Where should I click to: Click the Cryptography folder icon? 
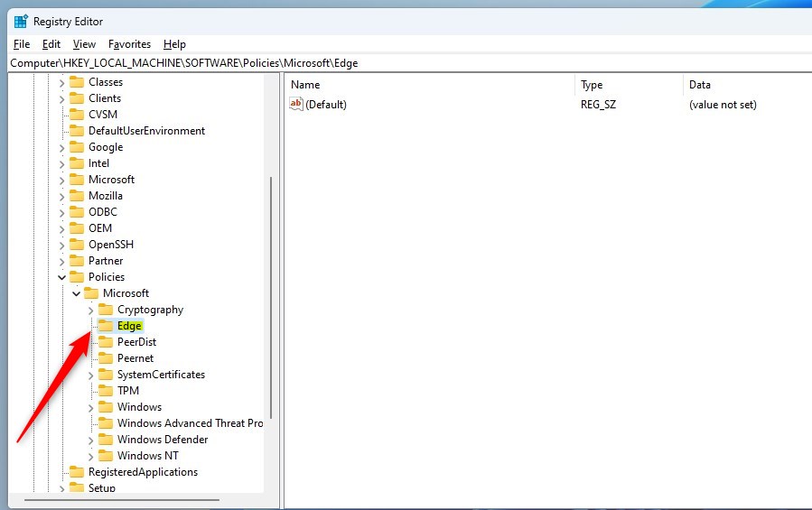(106, 309)
